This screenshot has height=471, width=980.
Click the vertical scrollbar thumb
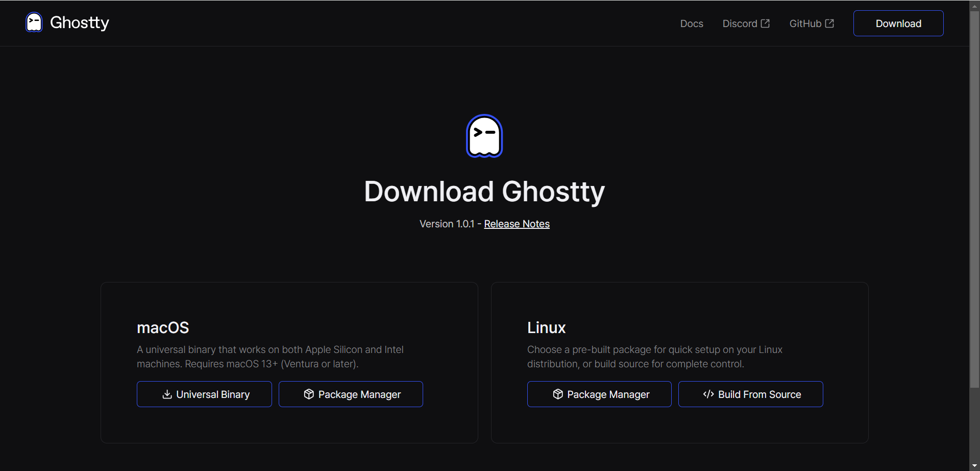(x=974, y=199)
